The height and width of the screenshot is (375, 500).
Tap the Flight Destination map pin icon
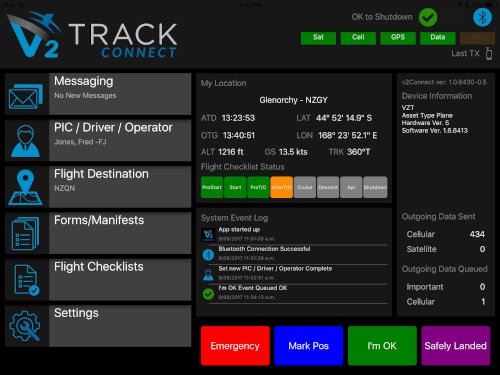25,187
